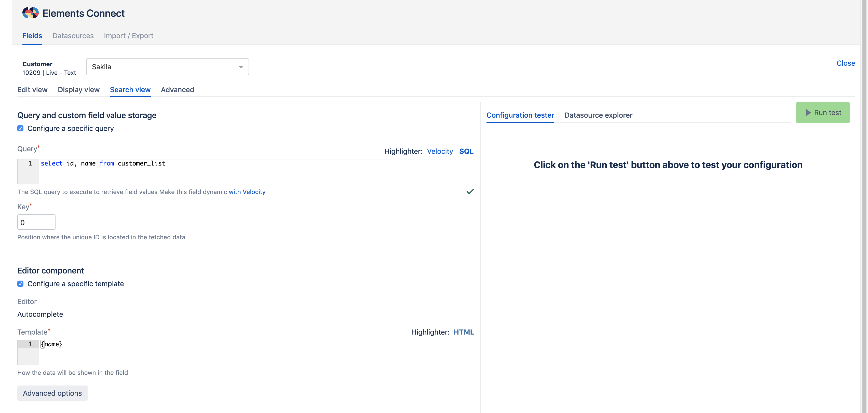Click the Close link

(845, 63)
